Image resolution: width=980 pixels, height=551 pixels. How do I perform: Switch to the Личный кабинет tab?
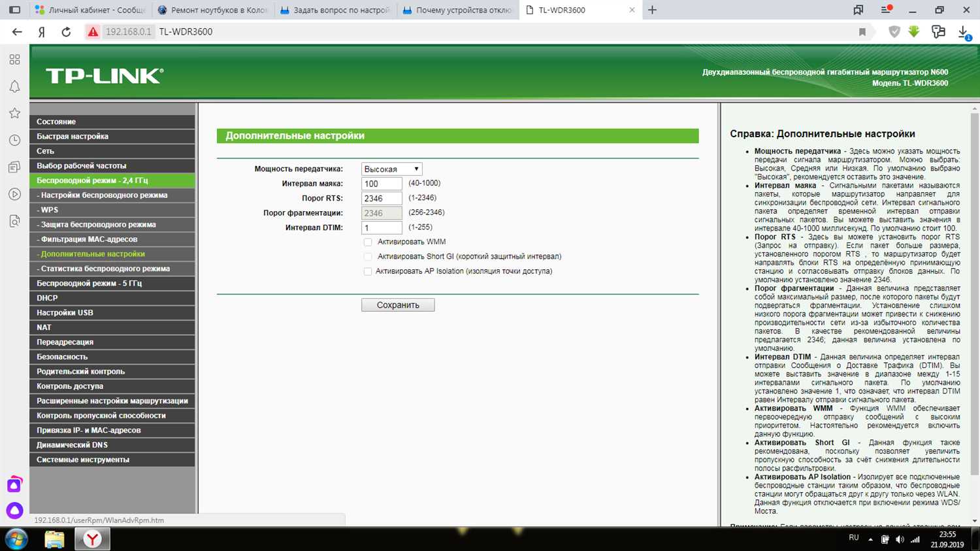click(91, 10)
